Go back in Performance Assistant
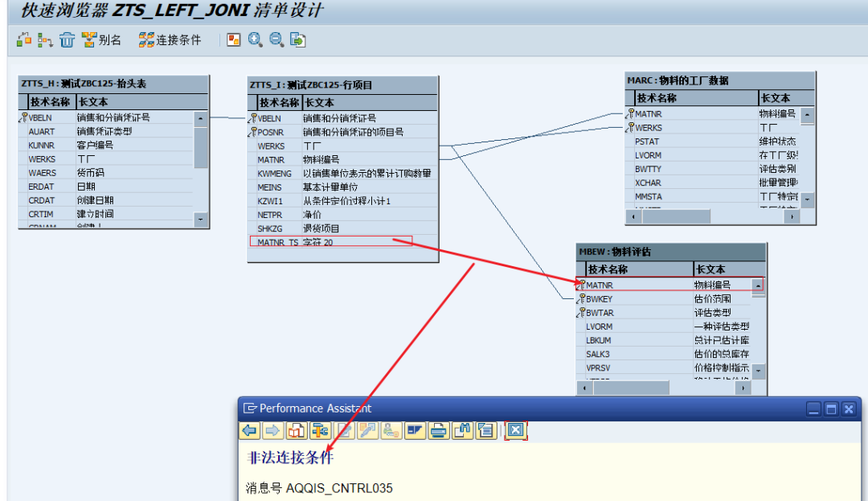 (x=250, y=430)
